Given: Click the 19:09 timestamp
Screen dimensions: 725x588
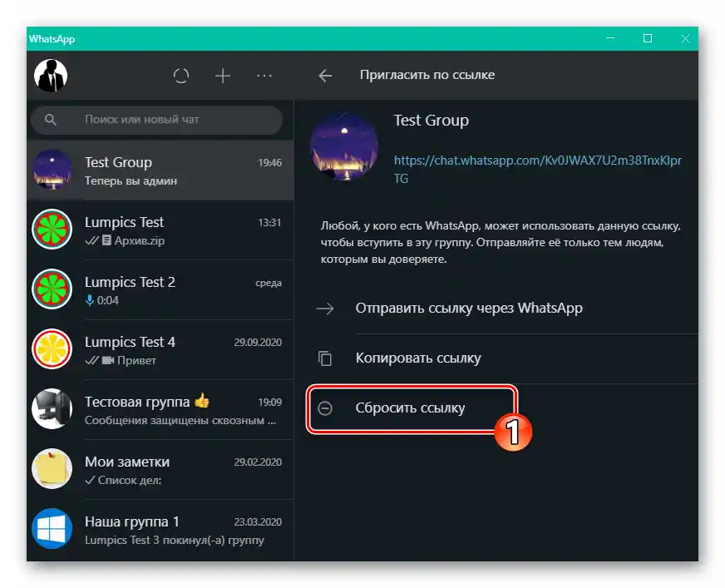Looking at the screenshot, I should coord(269,403).
